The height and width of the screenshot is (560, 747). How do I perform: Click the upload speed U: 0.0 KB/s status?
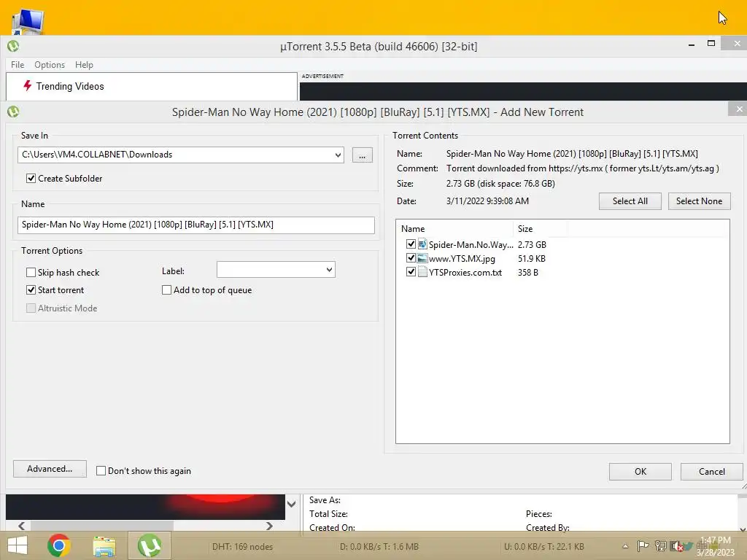pos(544,547)
